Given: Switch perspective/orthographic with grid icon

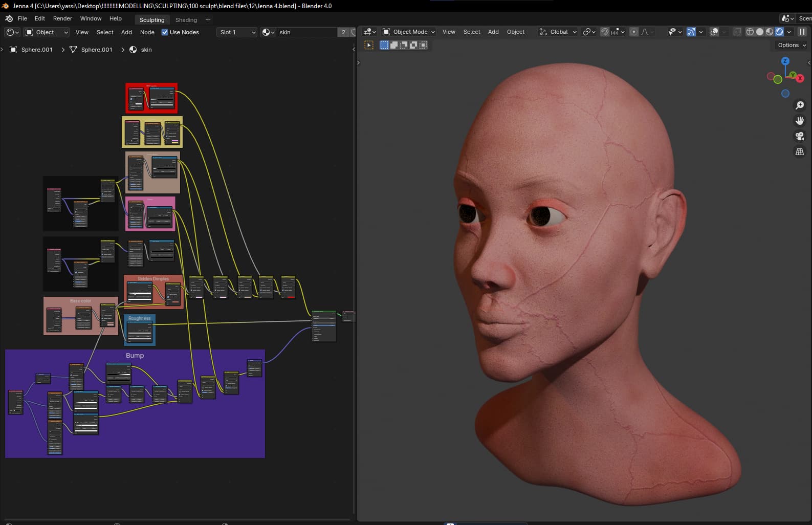Looking at the screenshot, I should coord(799,152).
